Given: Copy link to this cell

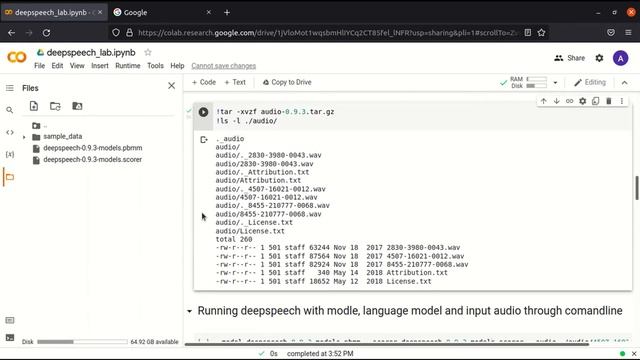Looking at the screenshot, I should tap(569, 101).
